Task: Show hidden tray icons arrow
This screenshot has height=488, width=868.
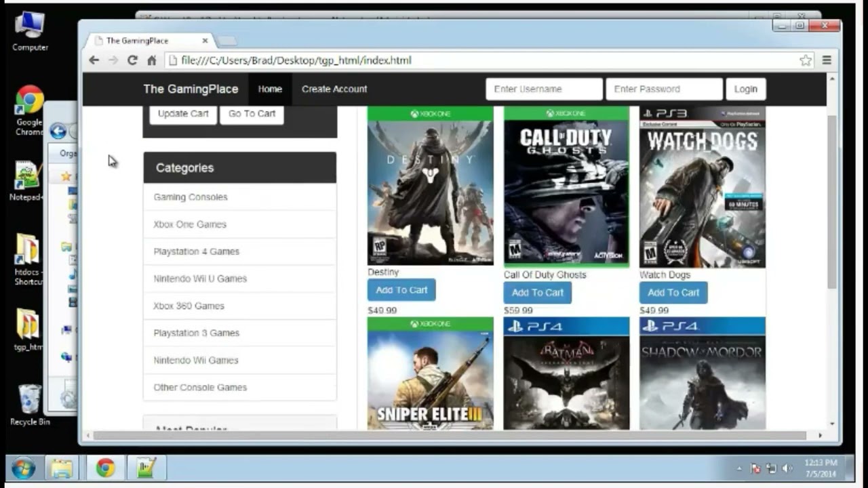Action: click(x=739, y=468)
